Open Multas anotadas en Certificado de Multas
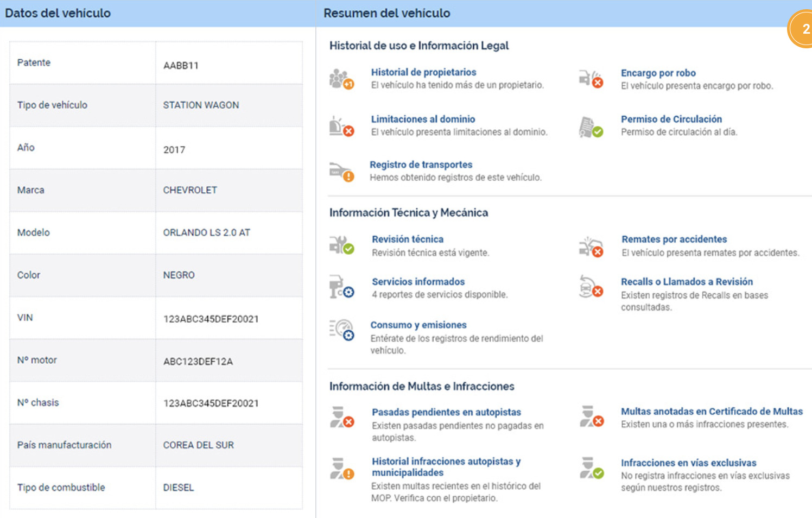The image size is (812, 518). (712, 412)
